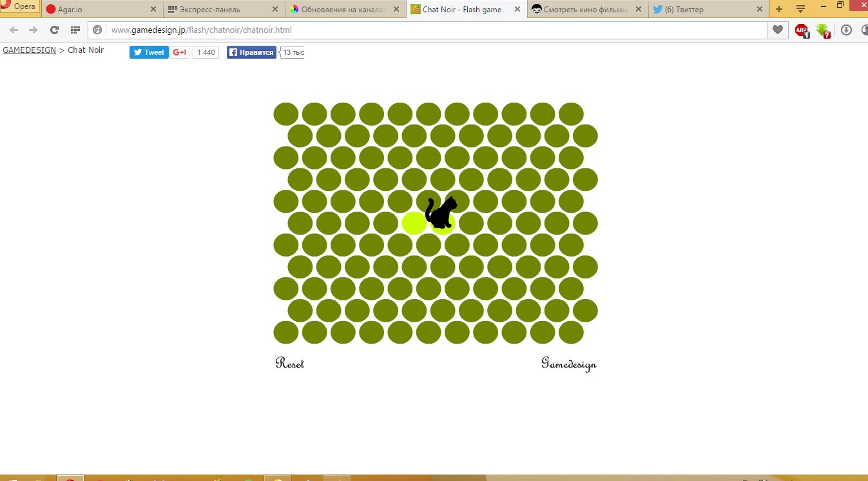
Task: Click the 1 440 share count
Action: (x=206, y=52)
